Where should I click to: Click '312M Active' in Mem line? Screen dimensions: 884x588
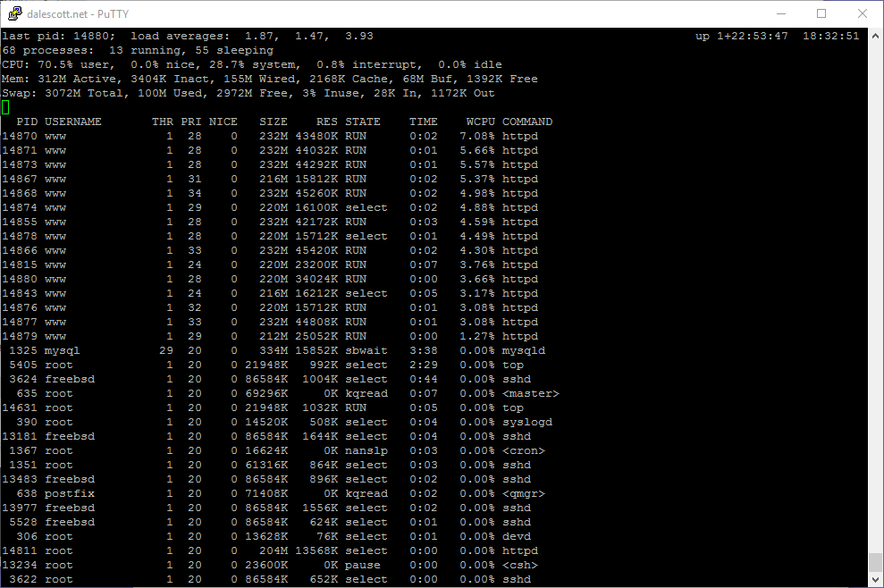(77, 79)
